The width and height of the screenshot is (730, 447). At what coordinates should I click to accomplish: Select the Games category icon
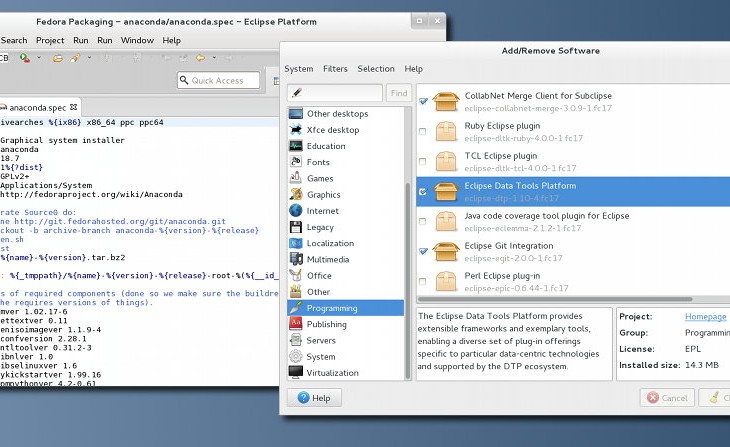pyautogui.click(x=295, y=178)
